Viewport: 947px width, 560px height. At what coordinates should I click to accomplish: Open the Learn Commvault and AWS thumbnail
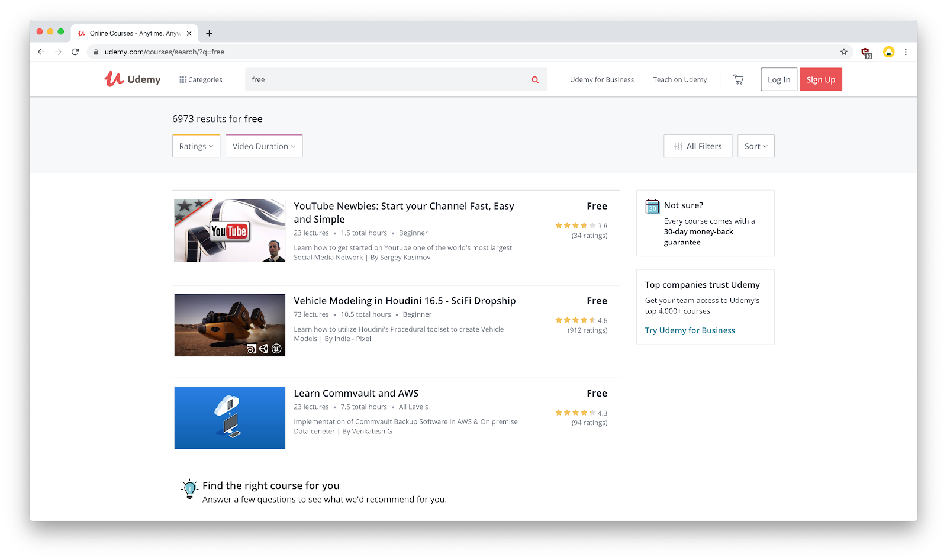pos(230,417)
